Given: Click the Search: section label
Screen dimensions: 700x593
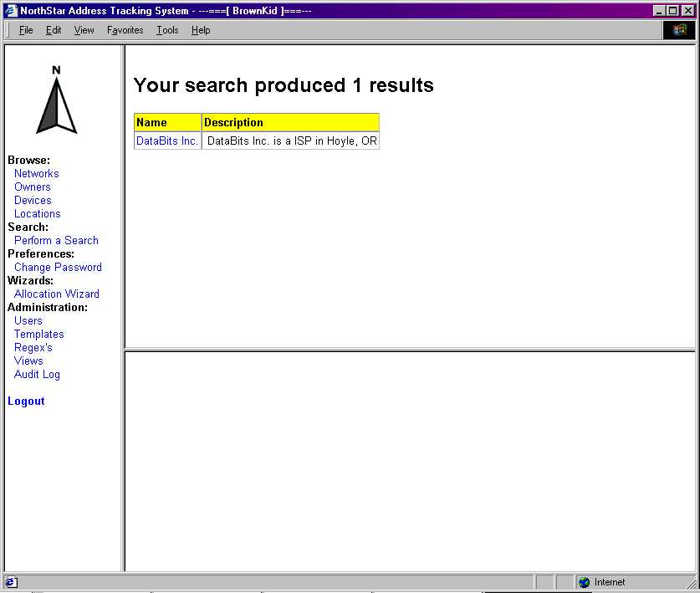Looking at the screenshot, I should 28,227.
